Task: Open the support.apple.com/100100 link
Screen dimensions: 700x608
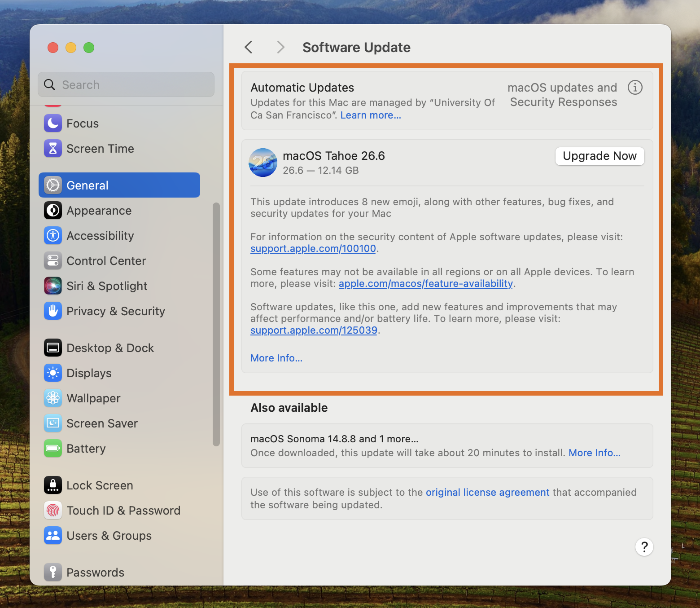Action: point(313,249)
